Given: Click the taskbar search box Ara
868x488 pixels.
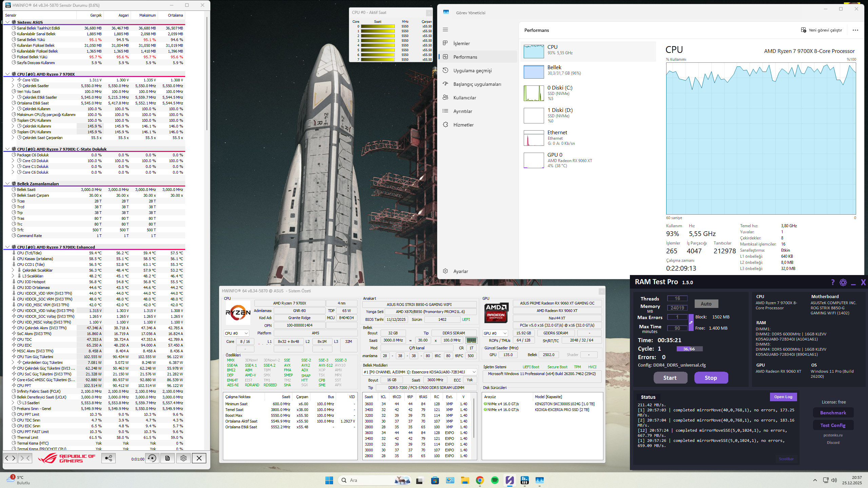Looking at the screenshot, I should click(x=374, y=480).
